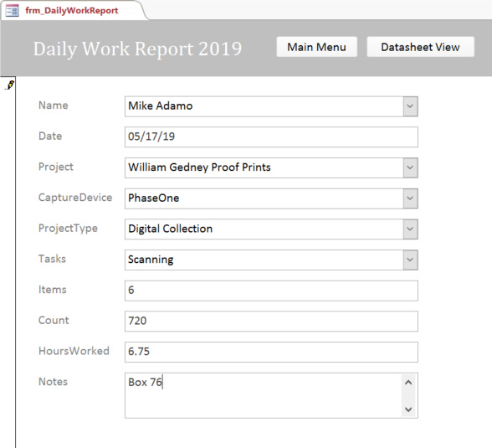Viewport: 492px width, 448px height.
Task: Open the ProjectType dropdown arrow
Action: (x=410, y=229)
